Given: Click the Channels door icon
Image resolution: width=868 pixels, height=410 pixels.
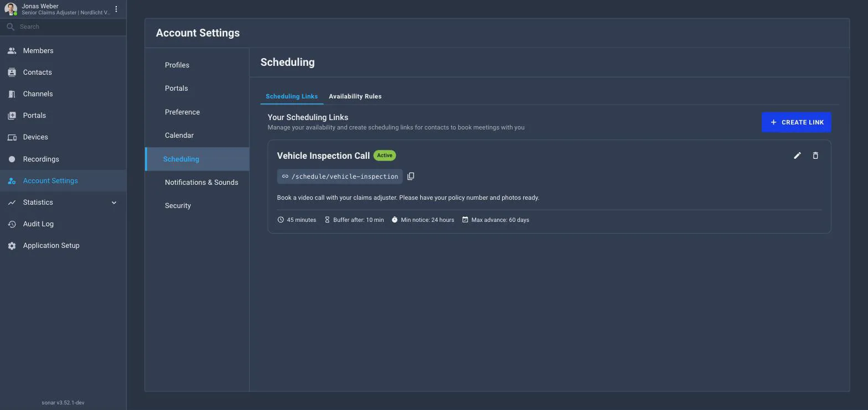Looking at the screenshot, I should [12, 94].
